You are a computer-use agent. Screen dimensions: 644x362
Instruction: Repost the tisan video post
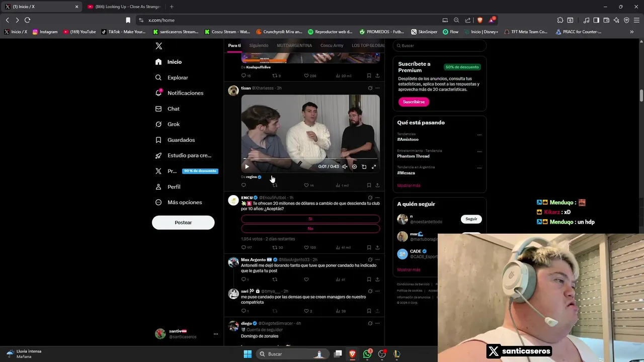[x=275, y=185]
